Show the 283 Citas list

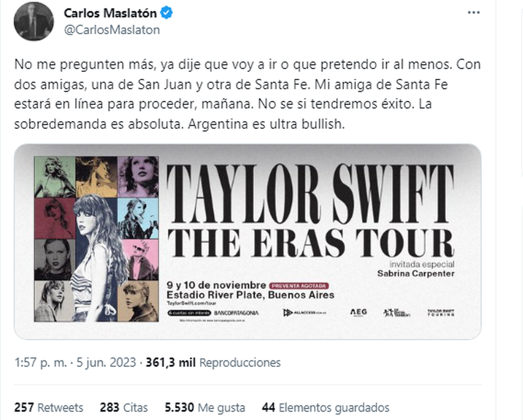point(124,408)
